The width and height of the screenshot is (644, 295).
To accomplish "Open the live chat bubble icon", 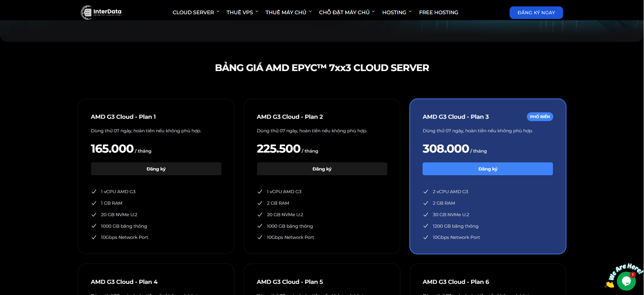I will pyautogui.click(x=626, y=281).
